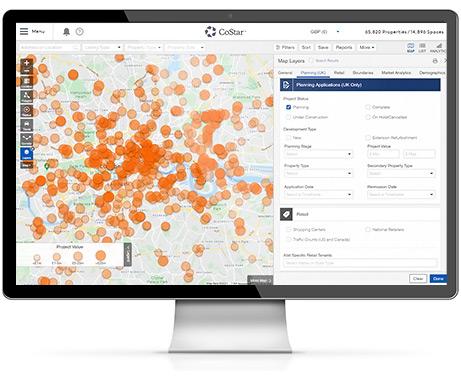Enable the Complete project status checkbox
The height and width of the screenshot is (380, 461).
368,107
